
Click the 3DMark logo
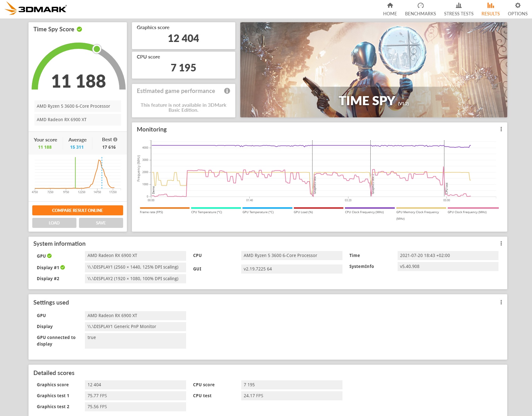tap(36, 8)
